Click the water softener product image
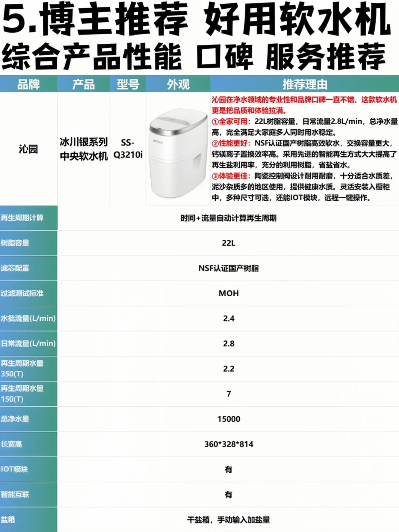 (178, 154)
